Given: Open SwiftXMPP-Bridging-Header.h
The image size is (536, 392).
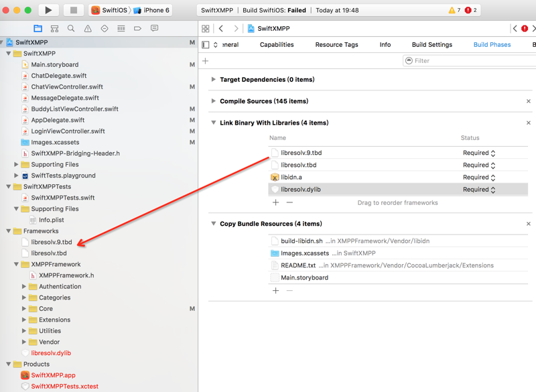Looking at the screenshot, I should coord(76,153).
